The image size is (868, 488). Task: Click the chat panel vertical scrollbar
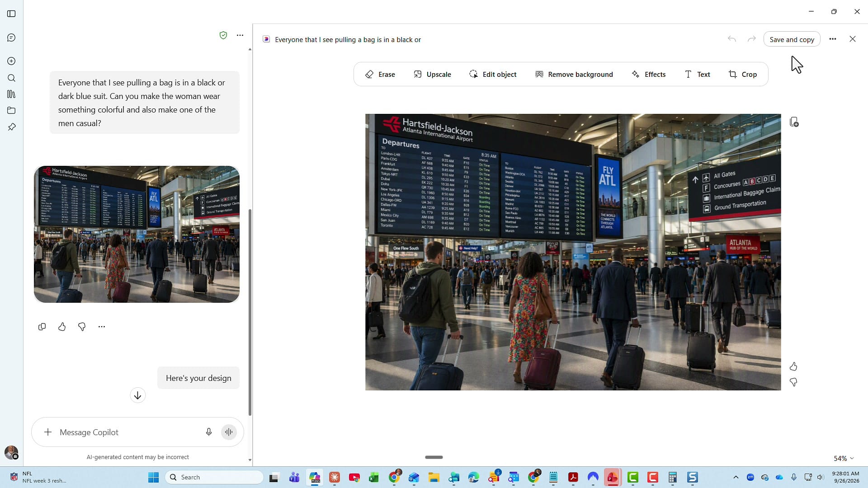click(x=250, y=312)
